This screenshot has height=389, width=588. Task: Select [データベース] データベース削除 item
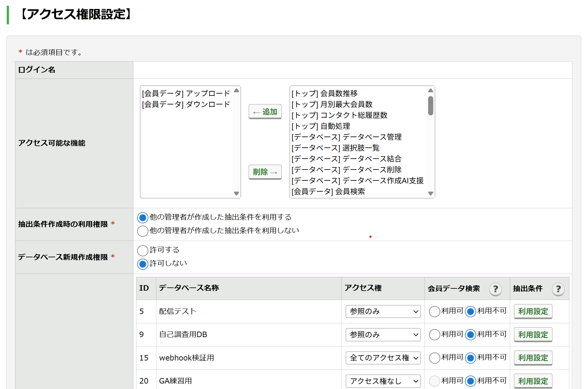point(359,170)
